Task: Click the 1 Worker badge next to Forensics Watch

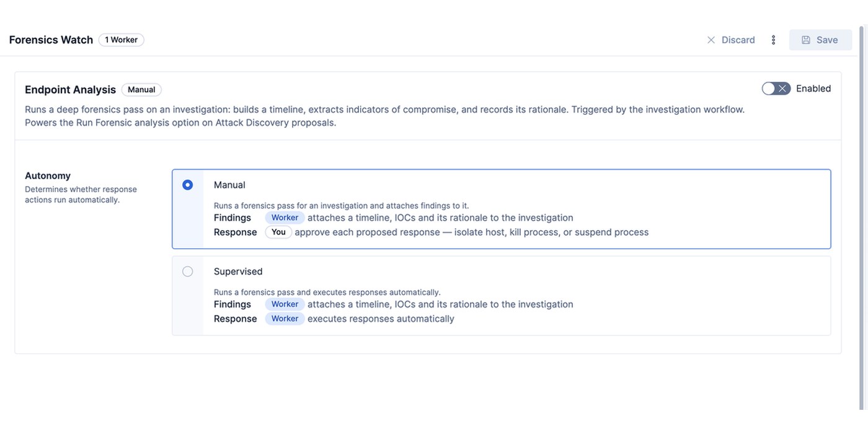Action: click(x=122, y=40)
